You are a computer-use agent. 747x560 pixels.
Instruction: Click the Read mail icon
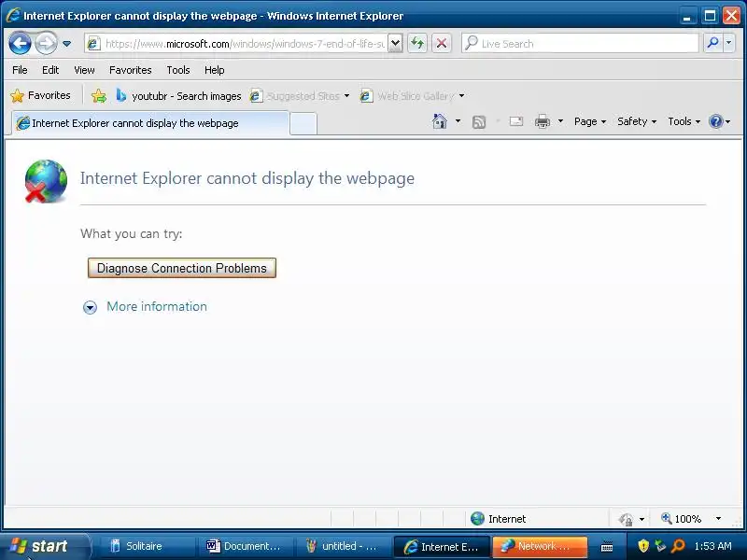(516, 121)
